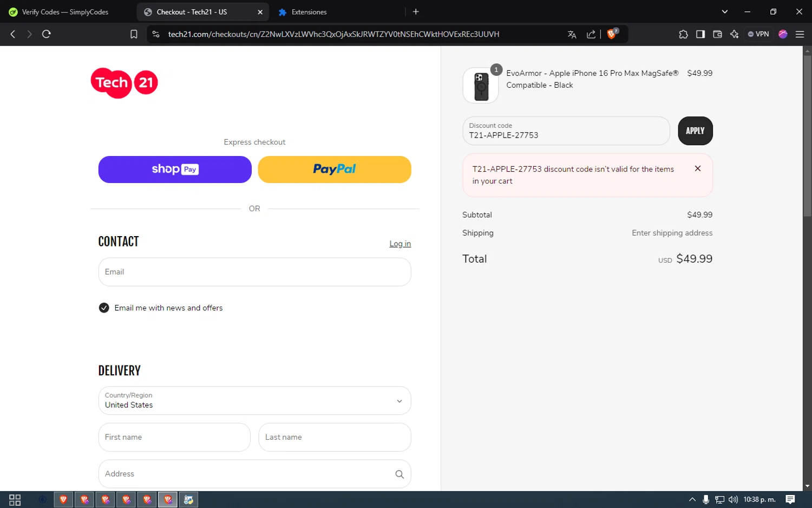Click the product name EvoArmor text

coord(592,79)
